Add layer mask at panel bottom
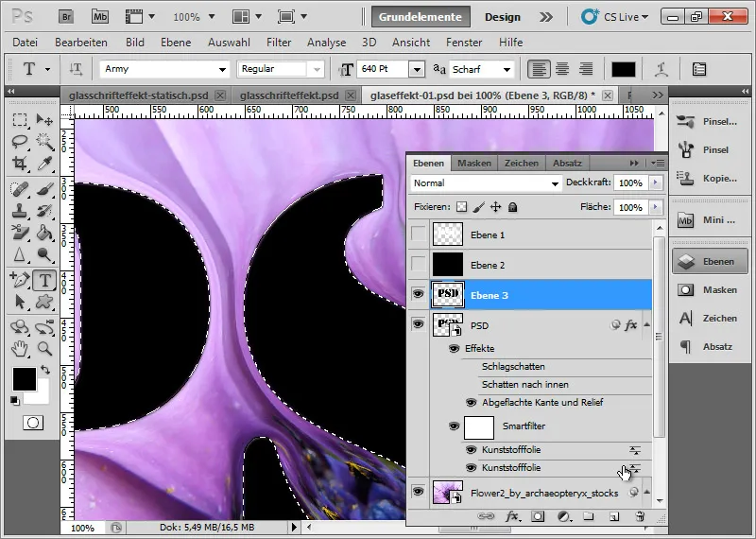This screenshot has width=756, height=539. coord(537,517)
